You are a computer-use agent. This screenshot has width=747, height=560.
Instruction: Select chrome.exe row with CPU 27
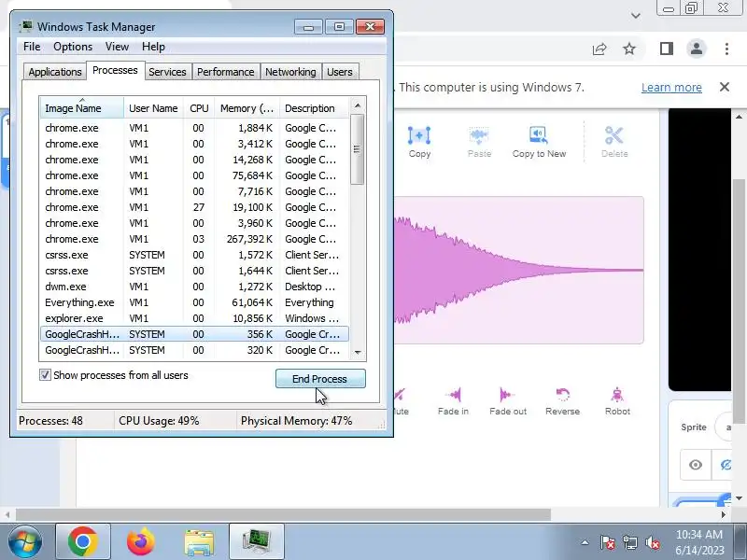pos(194,207)
